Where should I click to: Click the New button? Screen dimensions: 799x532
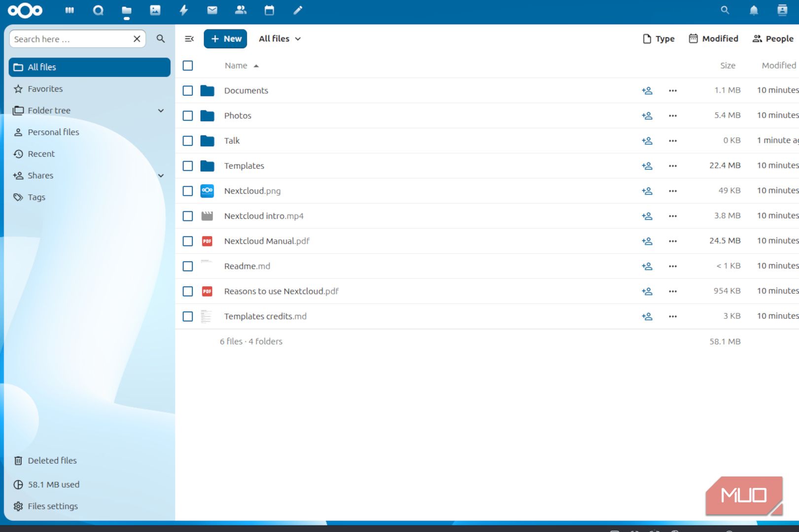[x=225, y=38]
